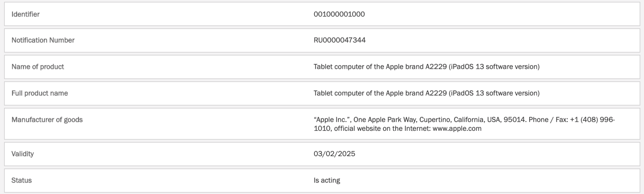644x194 pixels.
Task: Select the Full product name value text
Action: [x=427, y=93]
